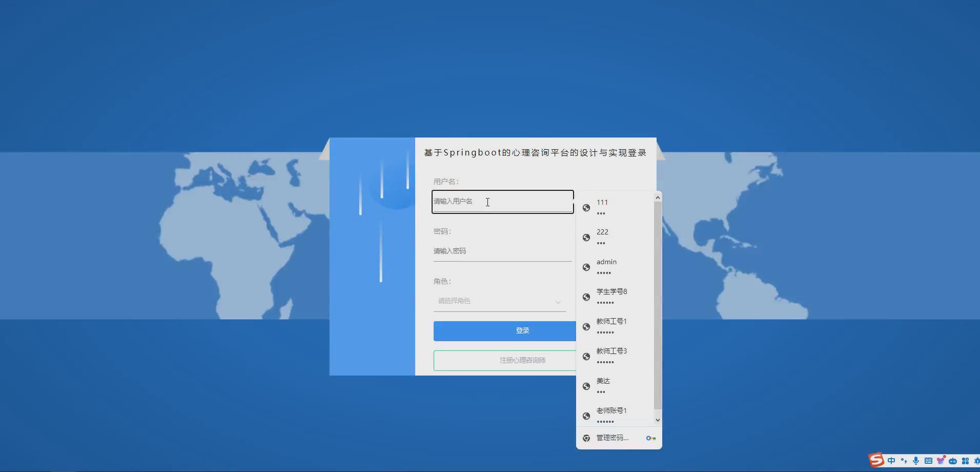Open the 请选择角色 role dropdown

click(499, 301)
